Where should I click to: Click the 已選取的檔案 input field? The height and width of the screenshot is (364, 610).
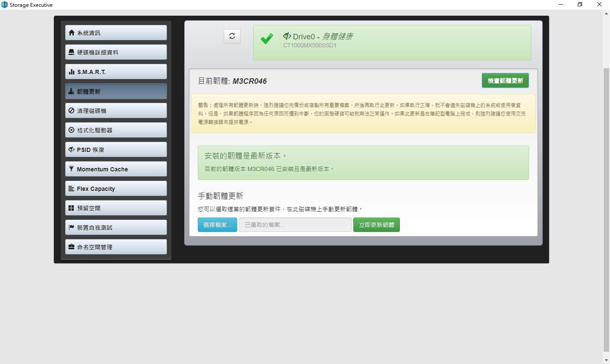tap(295, 224)
